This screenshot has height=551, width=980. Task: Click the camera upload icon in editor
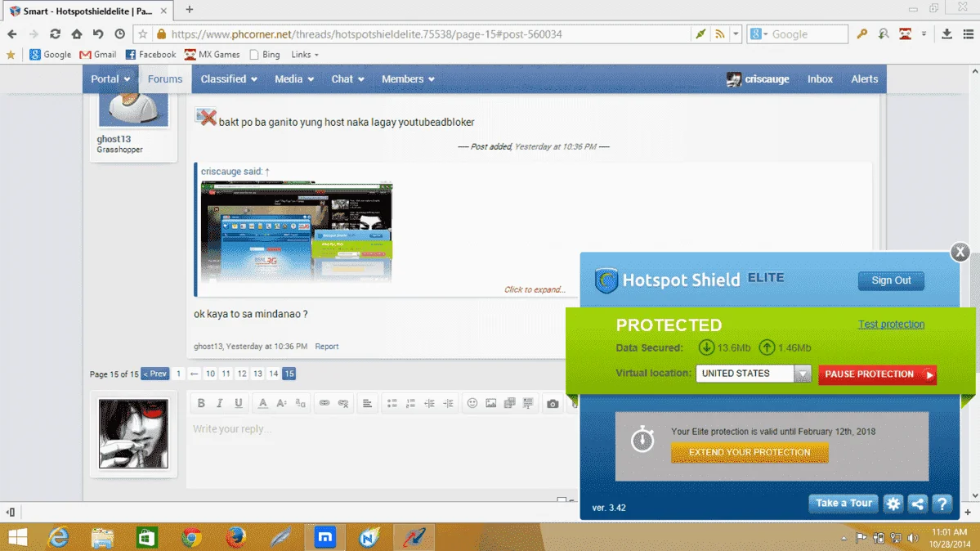coord(553,404)
